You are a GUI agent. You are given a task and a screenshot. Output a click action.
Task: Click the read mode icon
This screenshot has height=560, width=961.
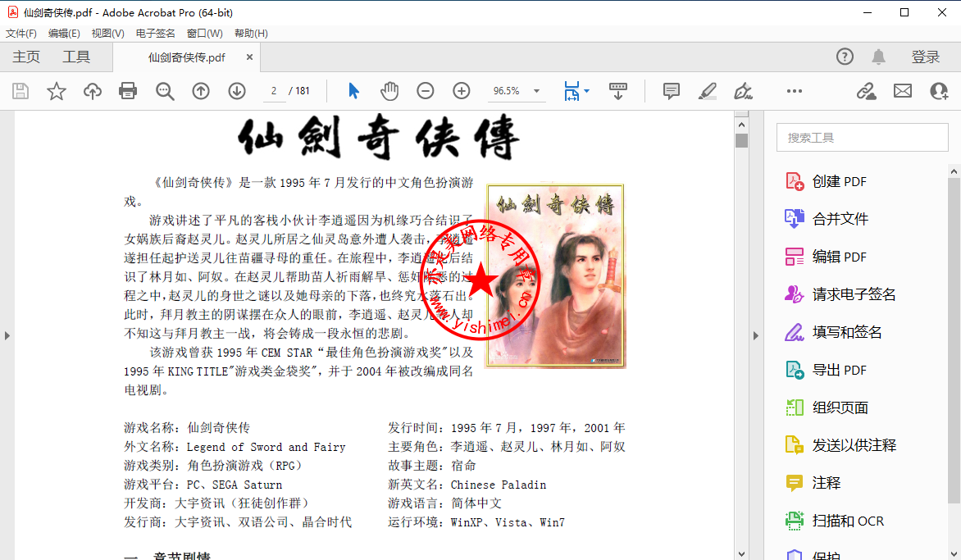click(617, 91)
